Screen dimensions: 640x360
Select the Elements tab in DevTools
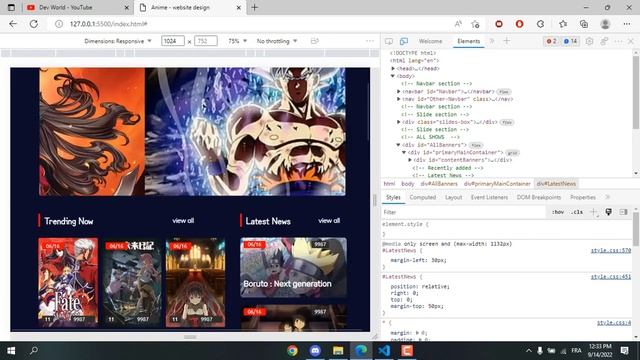tap(469, 41)
